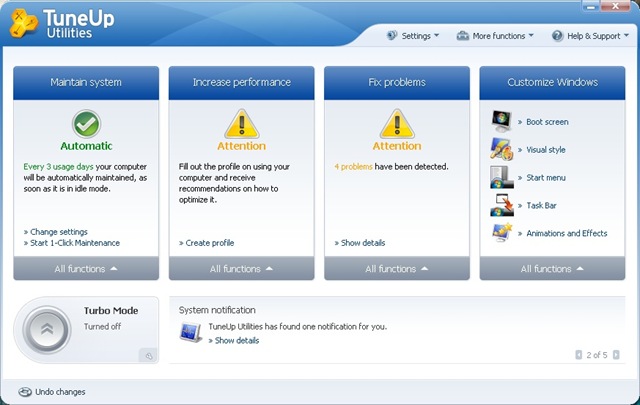
Task: Select the Increase performance header
Action: coord(242,83)
